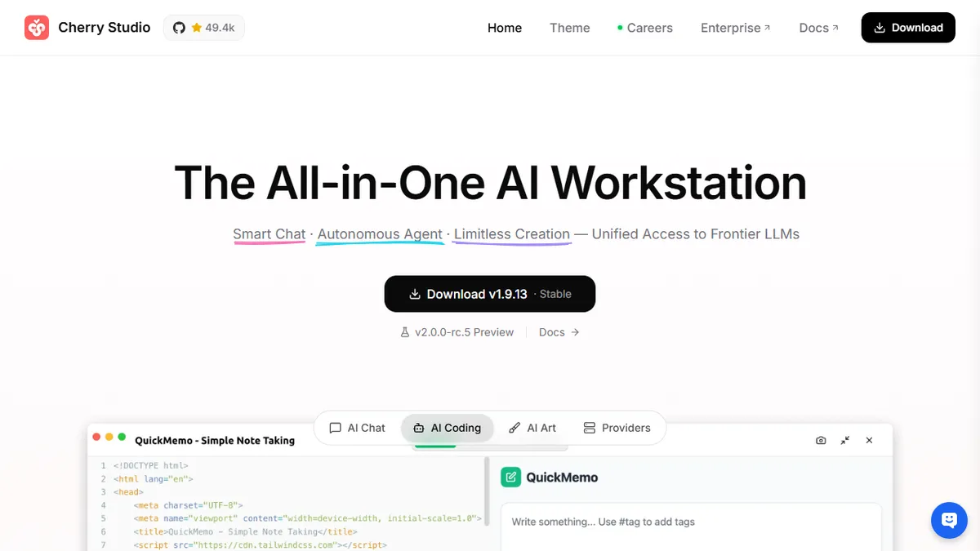Click the camera screenshot icon in preview
Viewport: 980px width, 551px height.
click(821, 440)
